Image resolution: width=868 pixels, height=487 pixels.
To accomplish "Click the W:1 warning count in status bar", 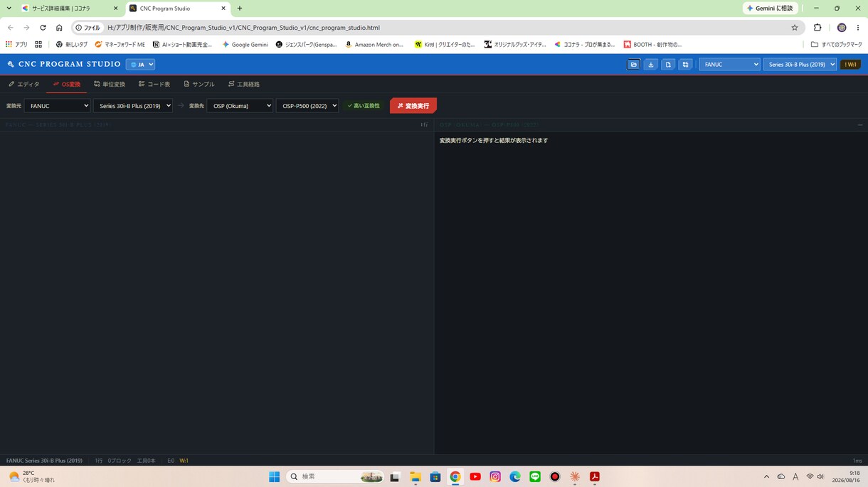I will tap(184, 461).
